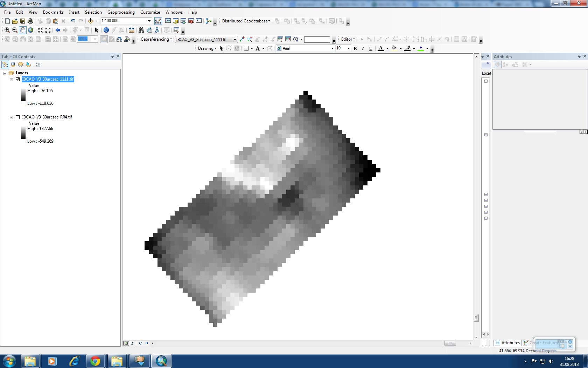Collapse the IBCAO_V3_30arcsec_RR4.tif legend
This screenshot has width=588, height=368.
click(x=11, y=117)
